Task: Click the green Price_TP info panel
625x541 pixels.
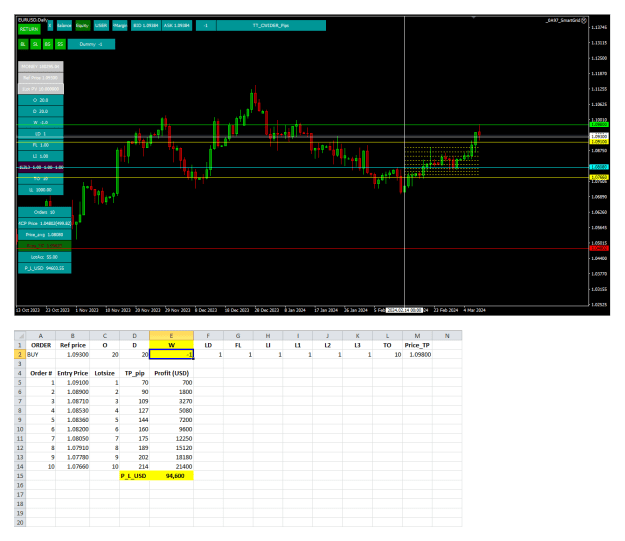Action: pyautogui.click(x=45, y=246)
